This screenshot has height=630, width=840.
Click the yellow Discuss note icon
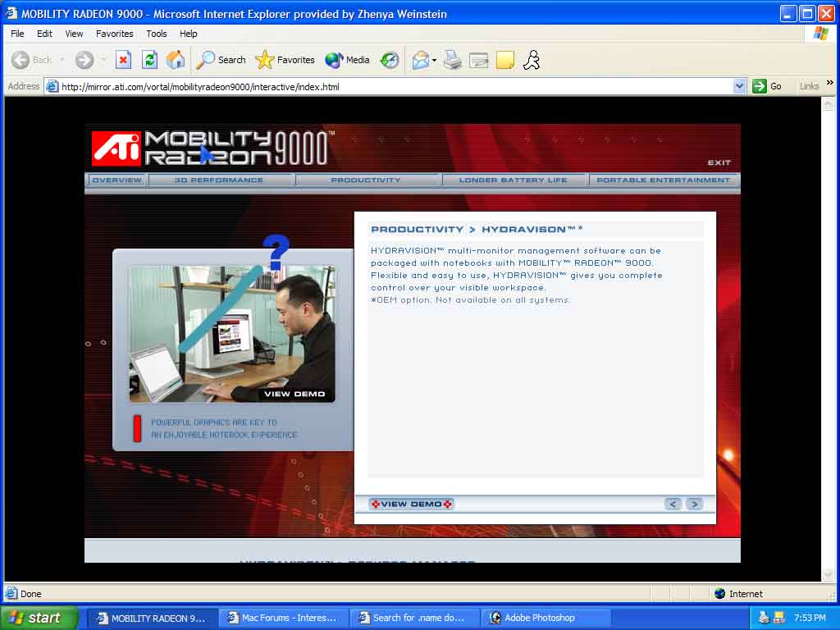[505, 60]
